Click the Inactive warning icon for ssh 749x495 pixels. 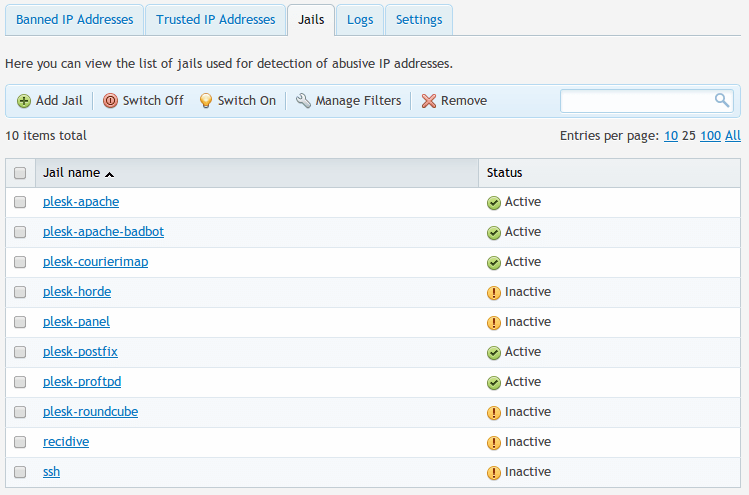click(x=493, y=473)
